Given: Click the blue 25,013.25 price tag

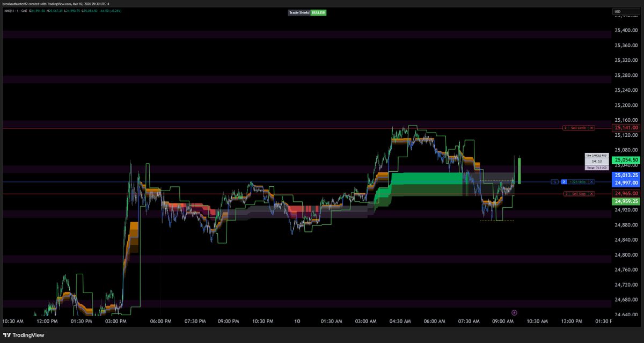Looking at the screenshot, I should click(626, 175).
